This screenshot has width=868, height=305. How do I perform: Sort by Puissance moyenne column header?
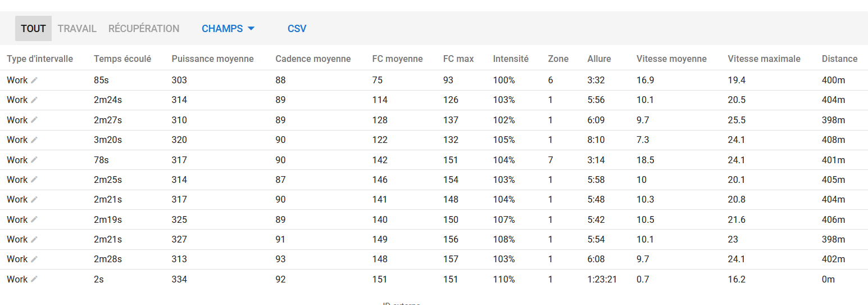pos(212,59)
